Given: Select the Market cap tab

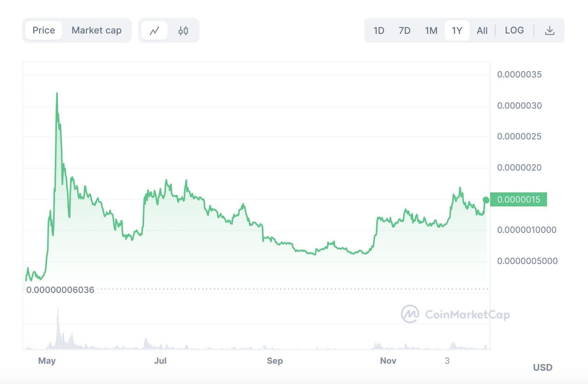Looking at the screenshot, I should (x=96, y=30).
